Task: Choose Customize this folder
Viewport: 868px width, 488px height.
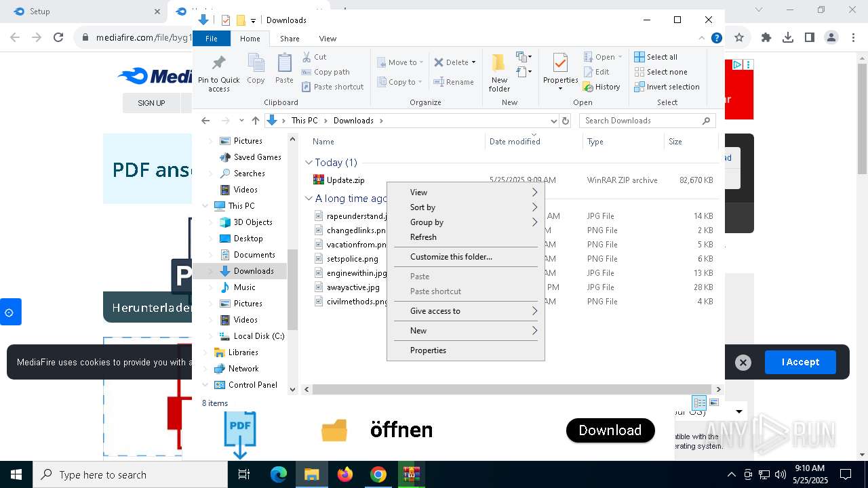Action: pyautogui.click(x=466, y=257)
